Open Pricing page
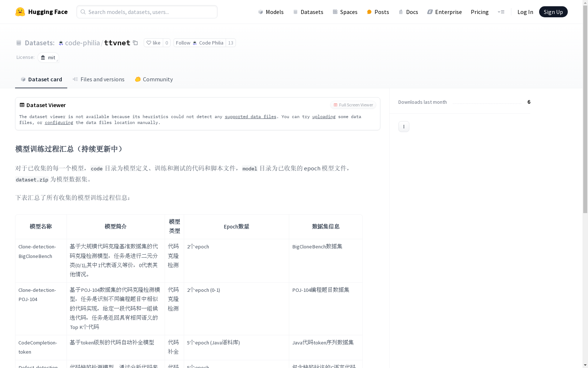588x368 pixels. pos(480,12)
